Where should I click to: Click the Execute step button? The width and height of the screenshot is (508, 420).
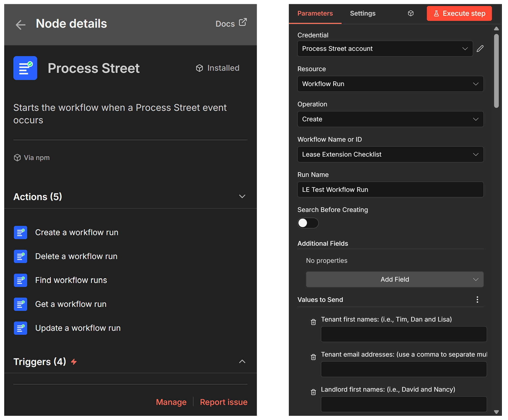(459, 13)
